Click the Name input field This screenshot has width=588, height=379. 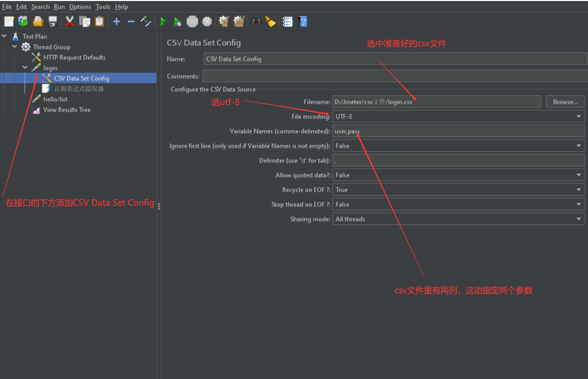[x=395, y=59]
